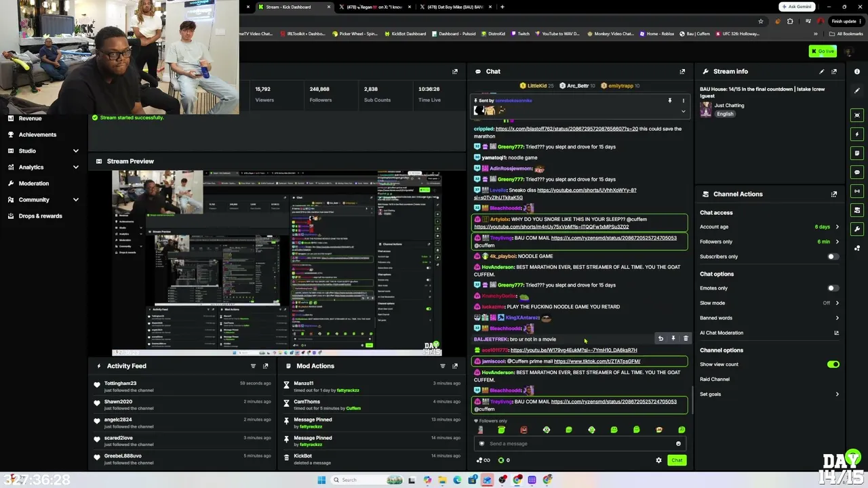Image resolution: width=868 pixels, height=488 pixels.
Task: Pop out the Mod Actions panel
Action: [x=455, y=366]
